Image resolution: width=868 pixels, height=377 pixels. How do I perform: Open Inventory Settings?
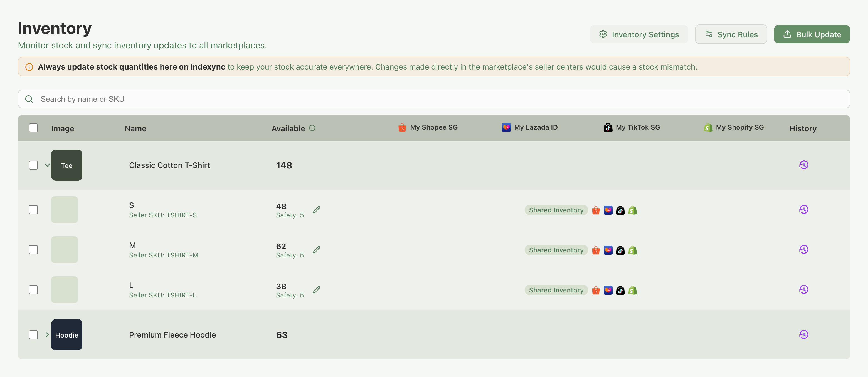639,34
